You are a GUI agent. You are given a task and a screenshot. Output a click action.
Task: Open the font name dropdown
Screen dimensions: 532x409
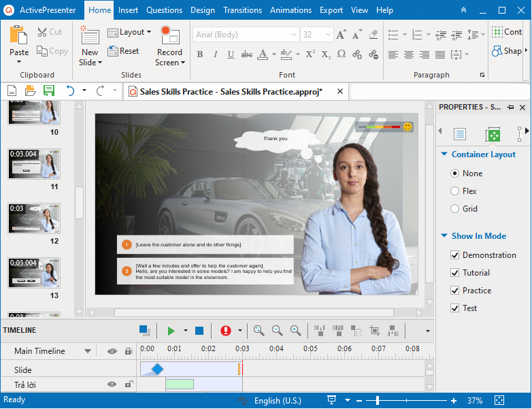(x=294, y=35)
